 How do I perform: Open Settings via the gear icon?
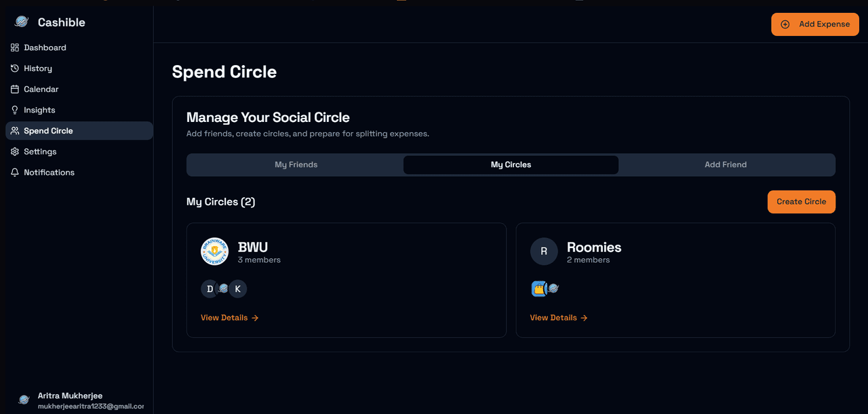14,151
